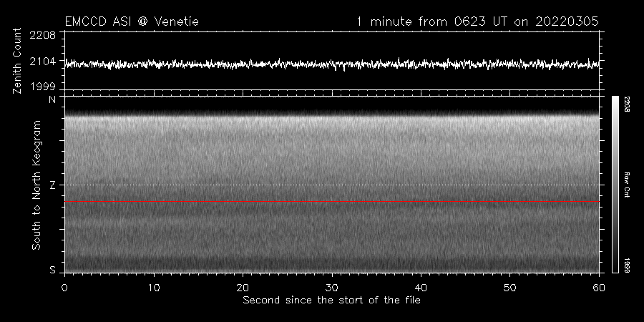Click the x-axis tick label 0

(64, 288)
